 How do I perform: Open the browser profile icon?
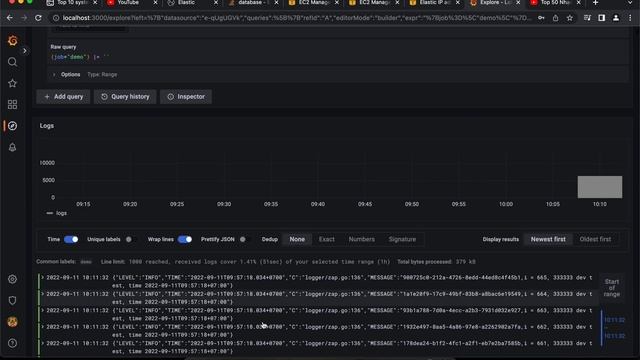(x=616, y=18)
